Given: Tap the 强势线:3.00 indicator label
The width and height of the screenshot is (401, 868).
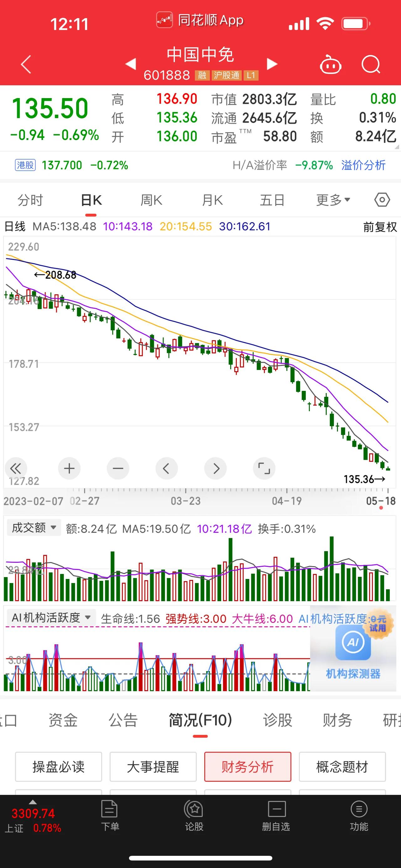Looking at the screenshot, I should [x=195, y=619].
